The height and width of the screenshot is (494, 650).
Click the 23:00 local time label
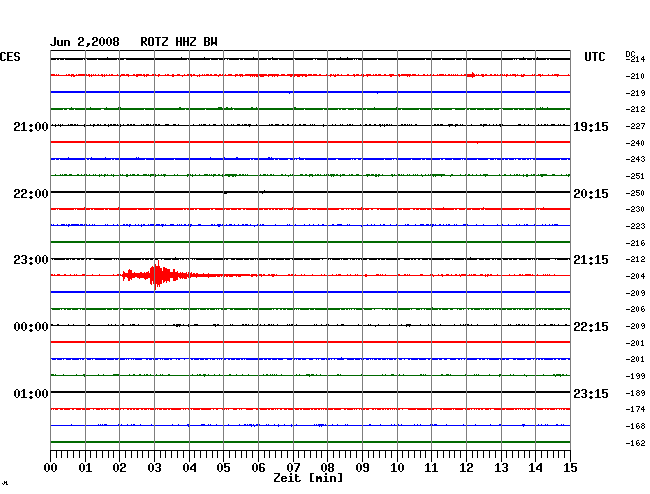click(31, 260)
